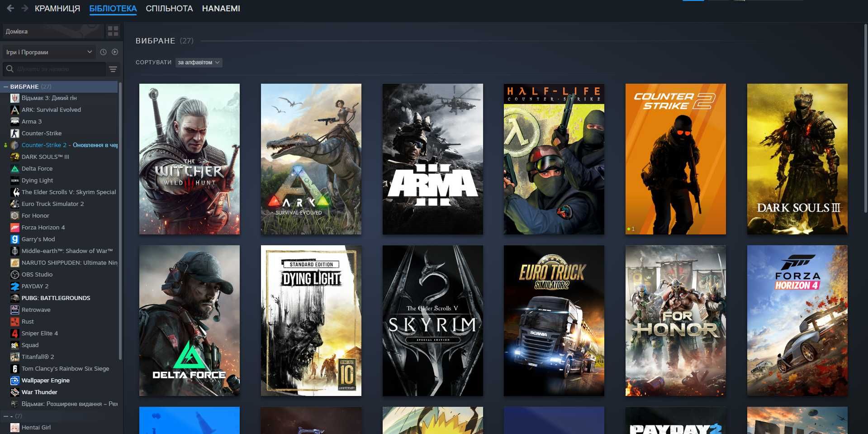This screenshot has height=434, width=868.
Task: Click the Forza Horizon 4 sidebar icon
Action: tap(15, 227)
